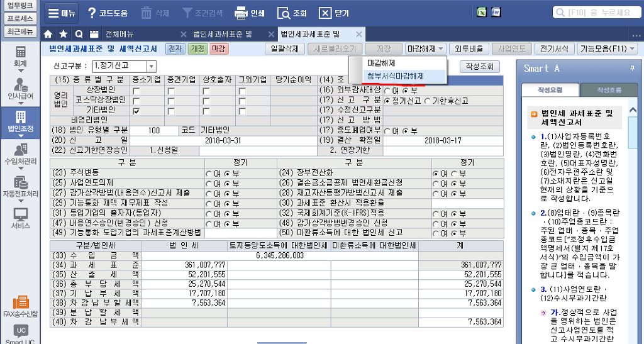
Task: Expand the 신고구분 combo box
Action: point(151,66)
